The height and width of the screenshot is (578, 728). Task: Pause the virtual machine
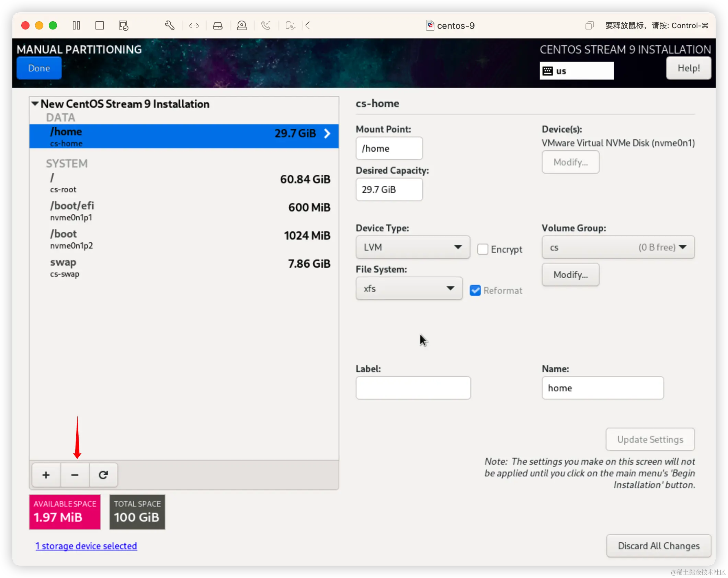[x=76, y=25]
